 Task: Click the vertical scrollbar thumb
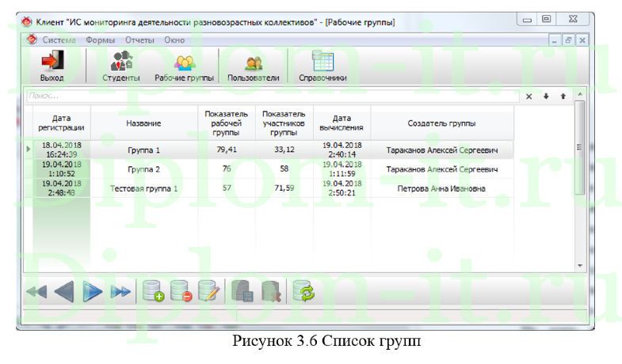tap(579, 147)
